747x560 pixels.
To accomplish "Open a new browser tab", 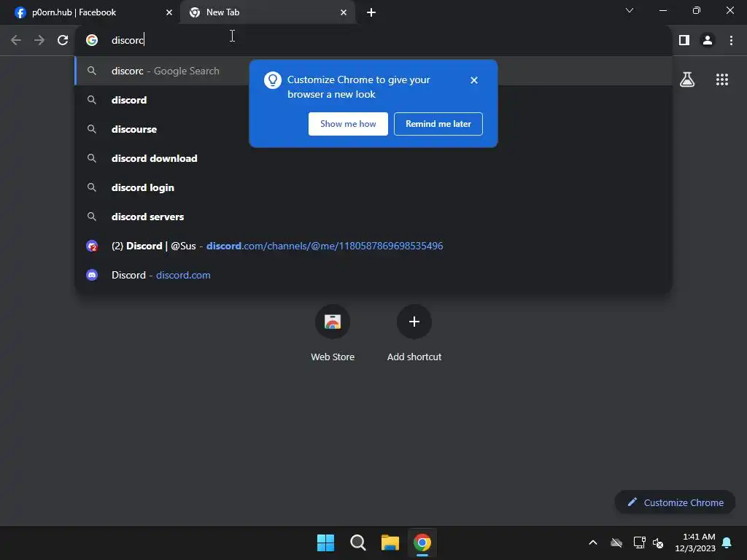I will 371,12.
